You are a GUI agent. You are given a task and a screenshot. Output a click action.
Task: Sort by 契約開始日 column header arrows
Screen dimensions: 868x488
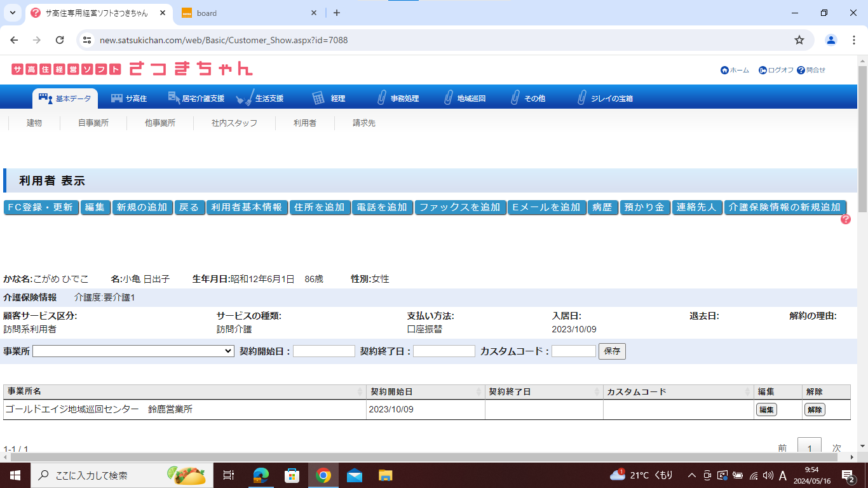479,392
